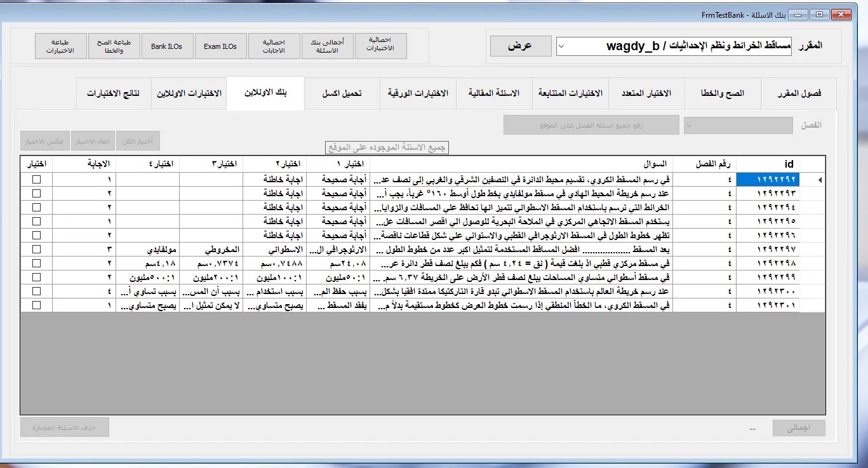Click the عكس الاختيار invert button
This screenshot has height=468, width=868.
[44, 141]
